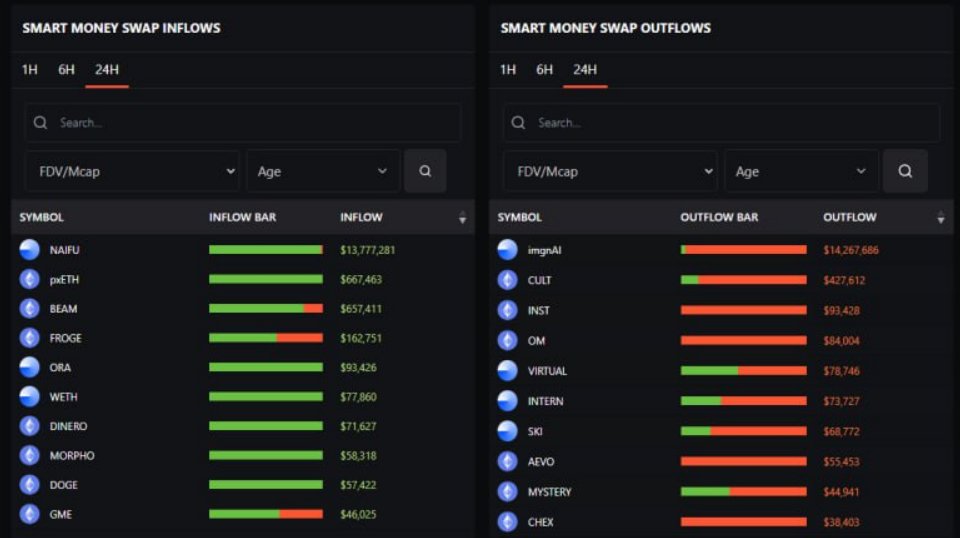Focus the outflows Search field
This screenshot has height=538, width=960.
coord(721,123)
